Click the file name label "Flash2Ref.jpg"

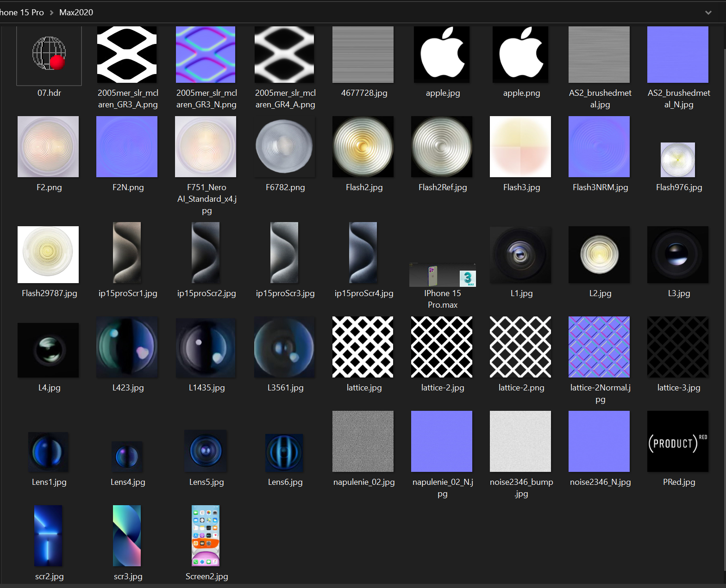443,187
